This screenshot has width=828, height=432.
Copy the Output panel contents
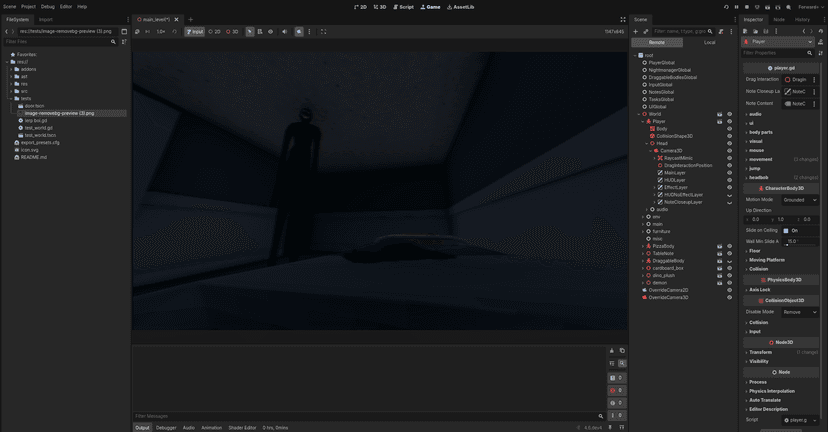click(x=621, y=351)
